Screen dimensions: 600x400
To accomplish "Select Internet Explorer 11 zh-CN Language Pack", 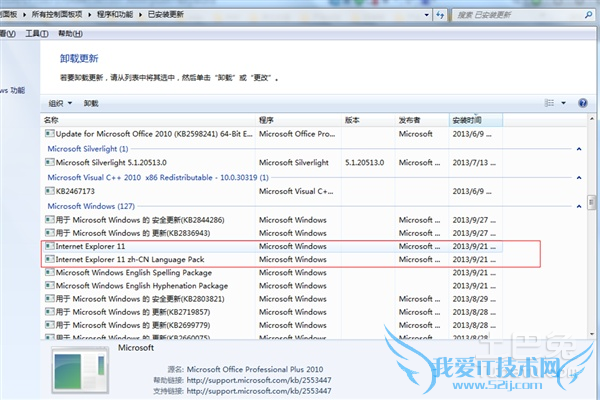I will (x=271, y=260).
